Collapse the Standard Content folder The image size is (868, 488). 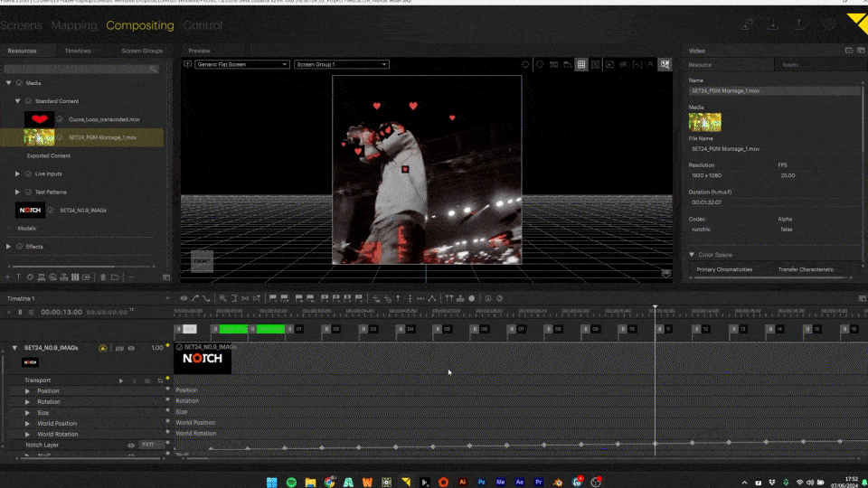17,101
